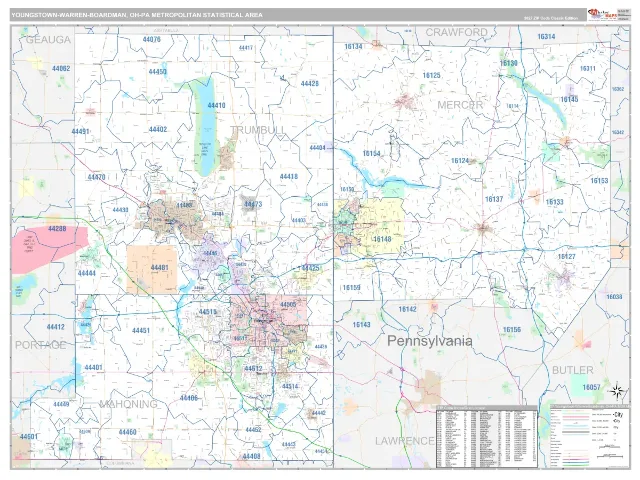This screenshot has width=640, height=480.
Task: Click ZIP code 16125
Action: tap(431, 76)
